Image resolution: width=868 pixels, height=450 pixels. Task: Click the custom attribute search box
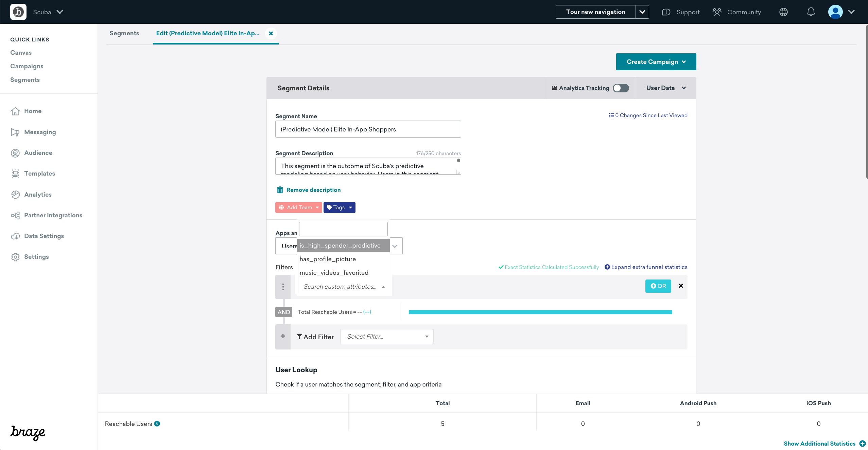(343, 229)
